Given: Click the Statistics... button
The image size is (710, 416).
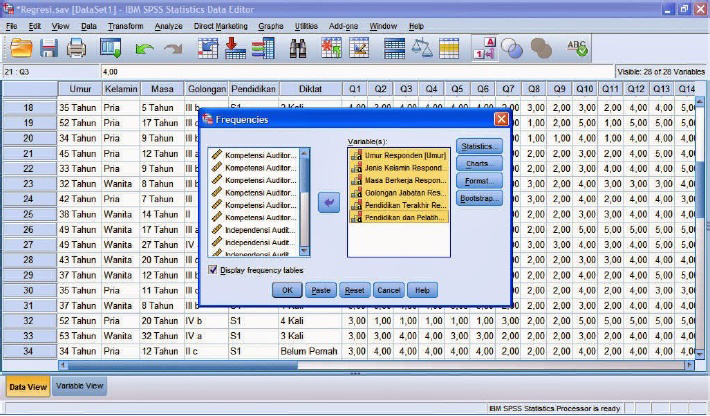Looking at the screenshot, I should (479, 146).
